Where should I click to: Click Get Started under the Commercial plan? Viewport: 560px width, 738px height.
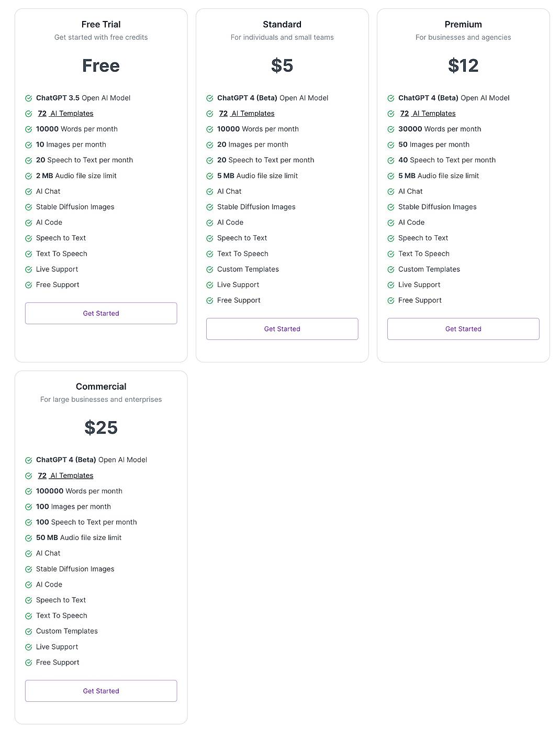(x=100, y=691)
